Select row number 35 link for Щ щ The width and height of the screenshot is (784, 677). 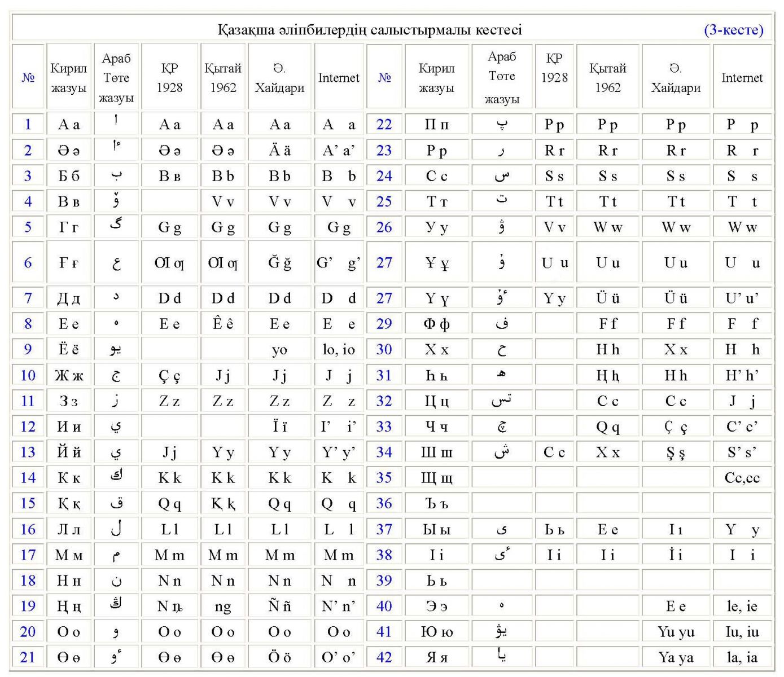384,478
